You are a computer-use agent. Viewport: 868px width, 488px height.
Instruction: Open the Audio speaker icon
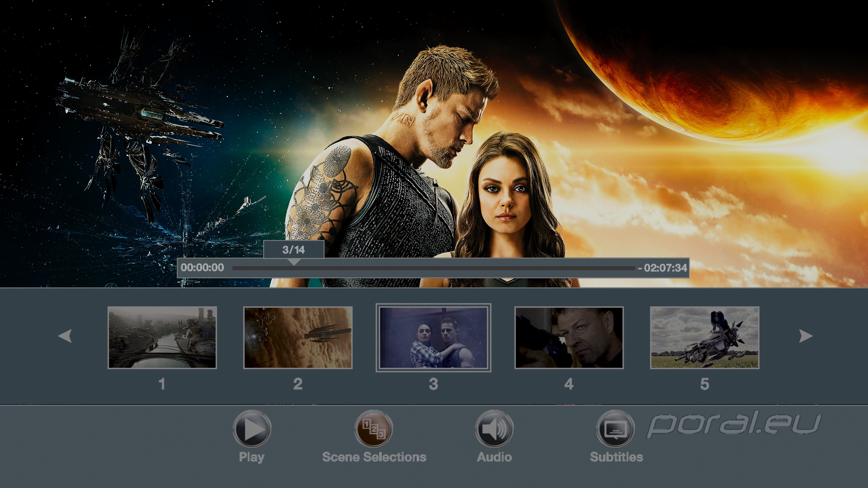494,429
